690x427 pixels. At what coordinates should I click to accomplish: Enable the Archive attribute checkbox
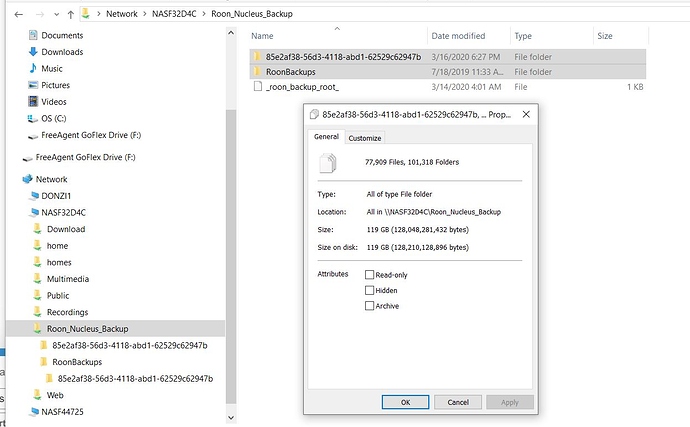tap(369, 306)
